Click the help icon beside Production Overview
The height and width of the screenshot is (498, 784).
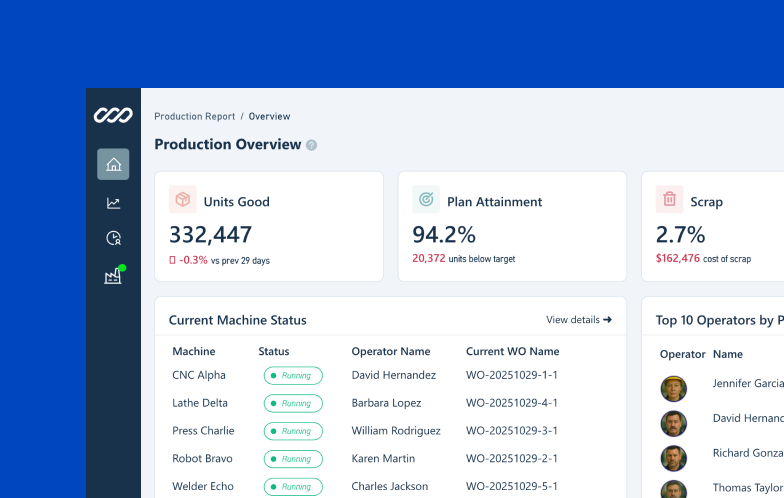(x=311, y=145)
